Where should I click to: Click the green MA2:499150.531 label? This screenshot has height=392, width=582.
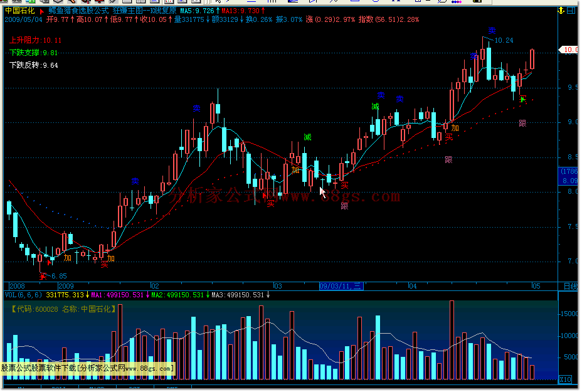pos(177,295)
